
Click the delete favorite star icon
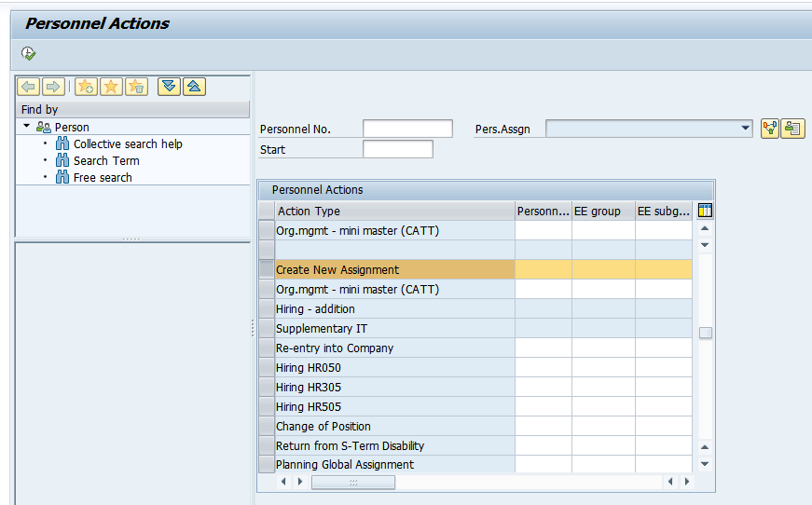coord(137,87)
